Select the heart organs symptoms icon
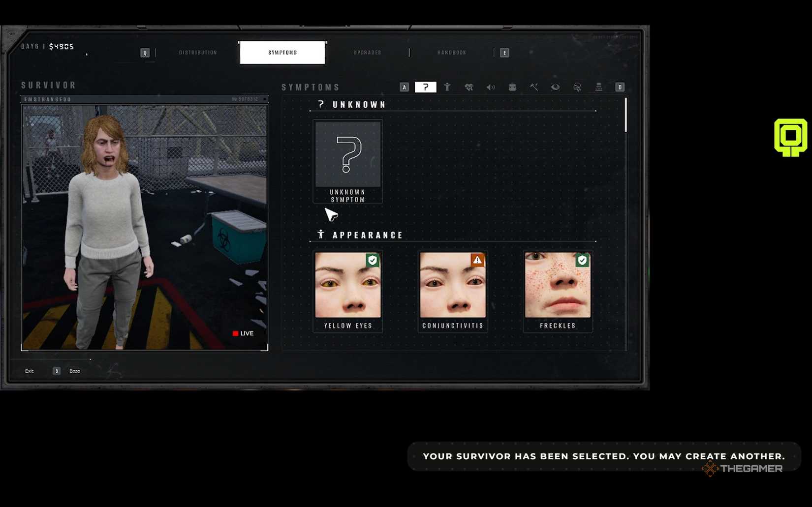 click(468, 87)
